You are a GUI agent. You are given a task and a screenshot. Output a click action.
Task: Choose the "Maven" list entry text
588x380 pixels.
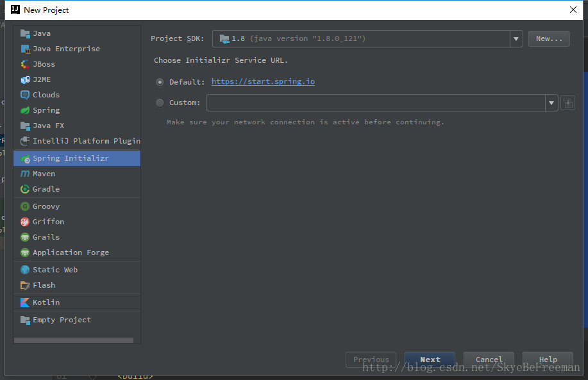[44, 174]
